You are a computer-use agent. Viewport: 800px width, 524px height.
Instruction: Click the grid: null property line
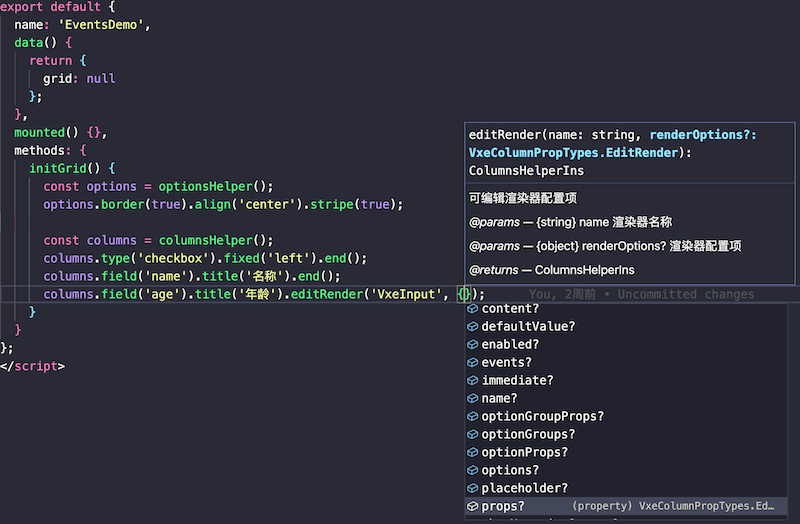pyautogui.click(x=79, y=79)
